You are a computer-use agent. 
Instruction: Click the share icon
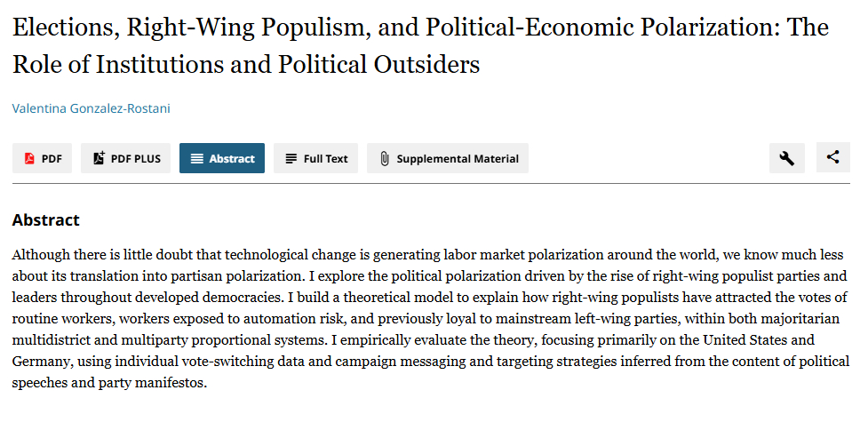tap(832, 157)
